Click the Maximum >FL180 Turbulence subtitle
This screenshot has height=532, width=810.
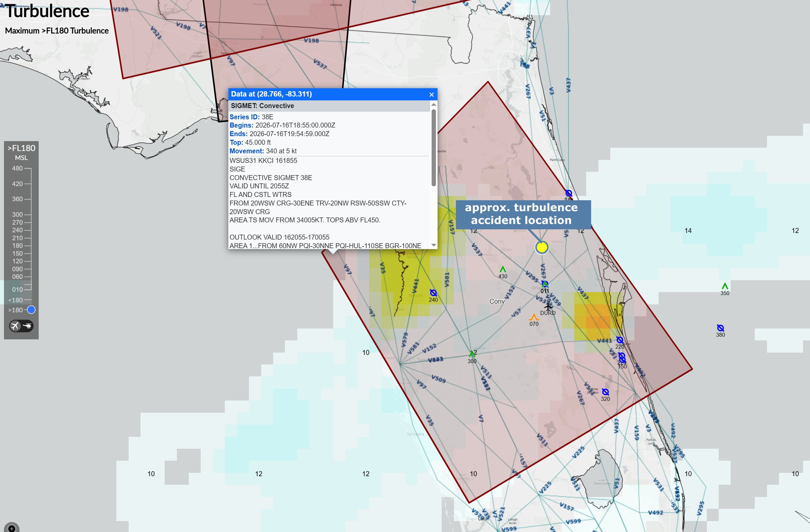(x=57, y=31)
